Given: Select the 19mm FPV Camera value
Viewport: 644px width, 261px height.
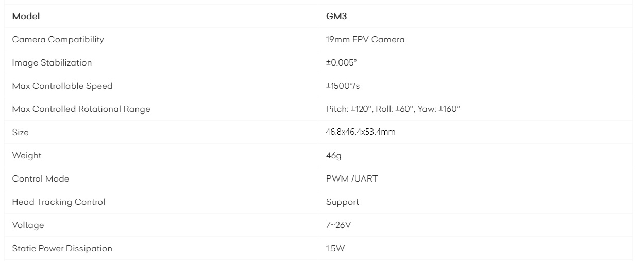Looking at the screenshot, I should pos(365,39).
